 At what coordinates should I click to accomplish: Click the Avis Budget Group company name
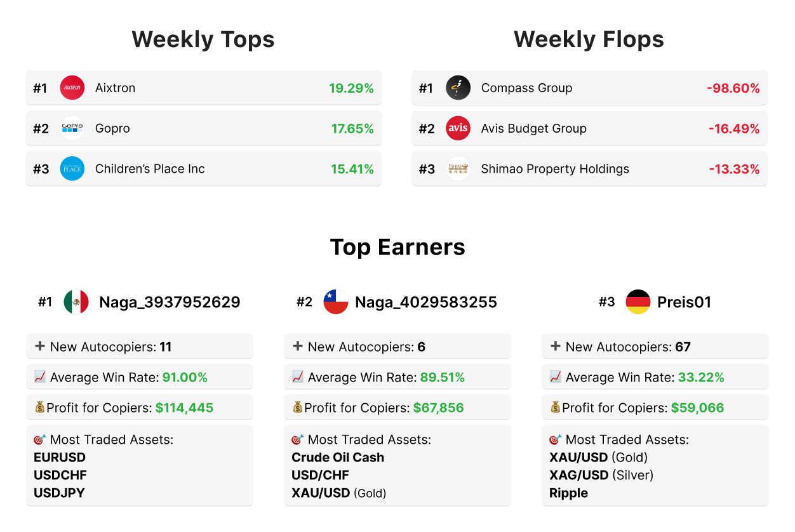point(533,128)
